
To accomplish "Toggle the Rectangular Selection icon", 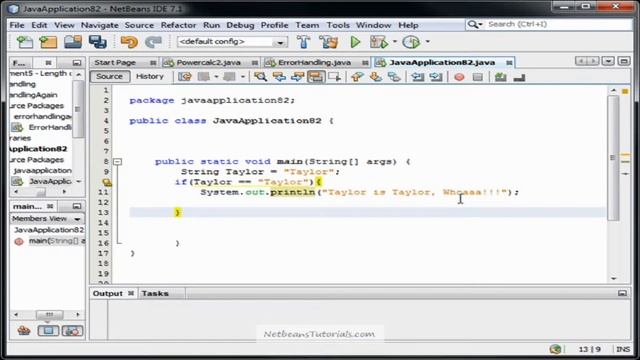I will (334, 77).
